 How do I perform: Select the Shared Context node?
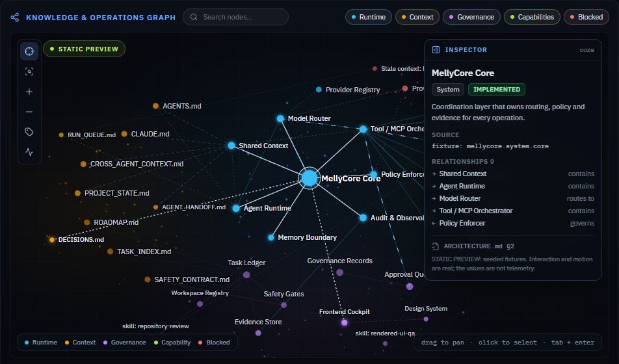click(x=231, y=146)
